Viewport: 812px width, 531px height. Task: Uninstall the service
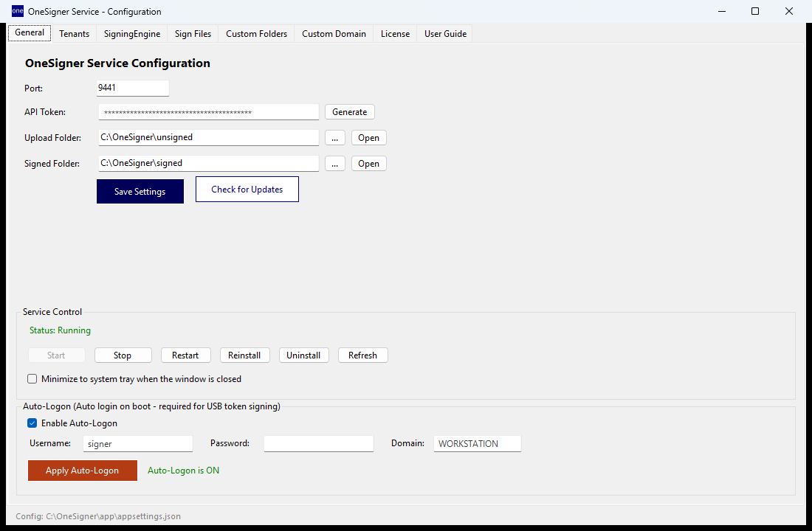pyautogui.click(x=303, y=355)
